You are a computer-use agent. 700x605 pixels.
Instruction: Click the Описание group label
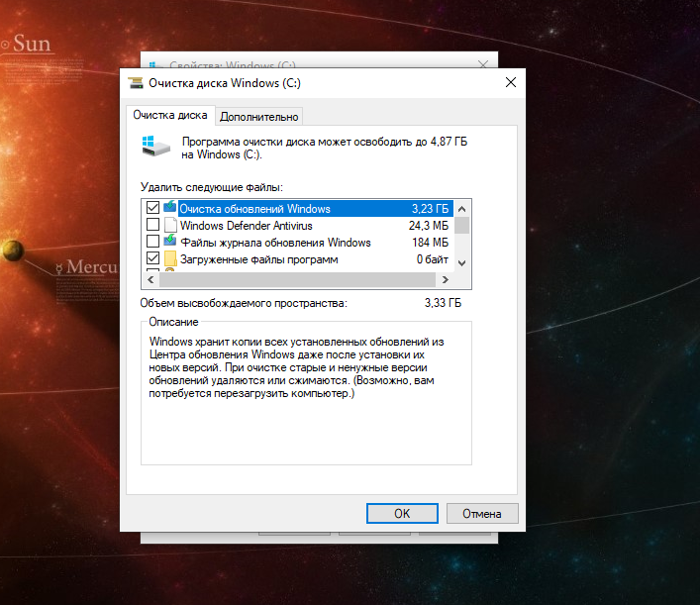[x=173, y=322]
